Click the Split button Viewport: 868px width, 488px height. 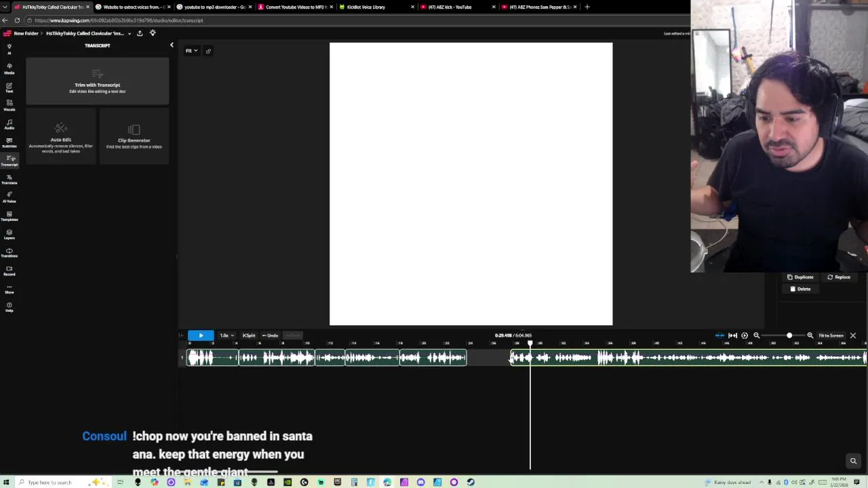click(249, 335)
